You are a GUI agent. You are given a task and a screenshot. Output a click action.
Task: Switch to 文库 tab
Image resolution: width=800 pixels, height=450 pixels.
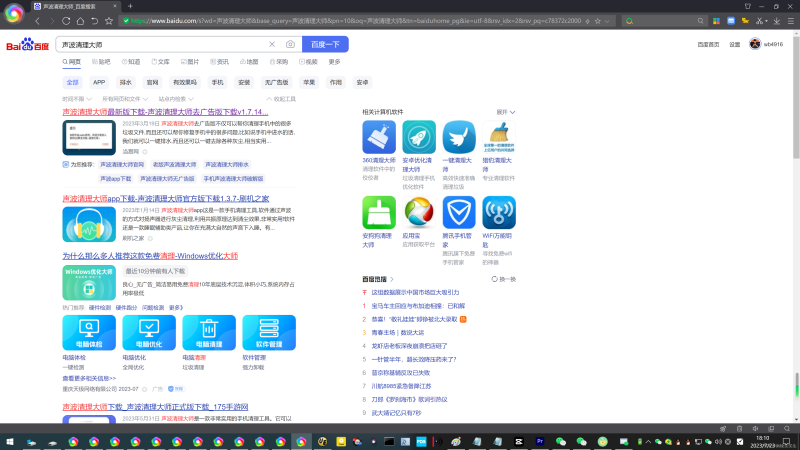(x=160, y=62)
